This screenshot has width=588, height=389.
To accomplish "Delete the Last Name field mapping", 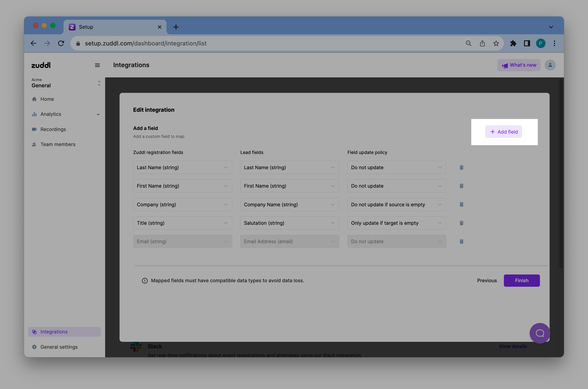I will (x=461, y=167).
